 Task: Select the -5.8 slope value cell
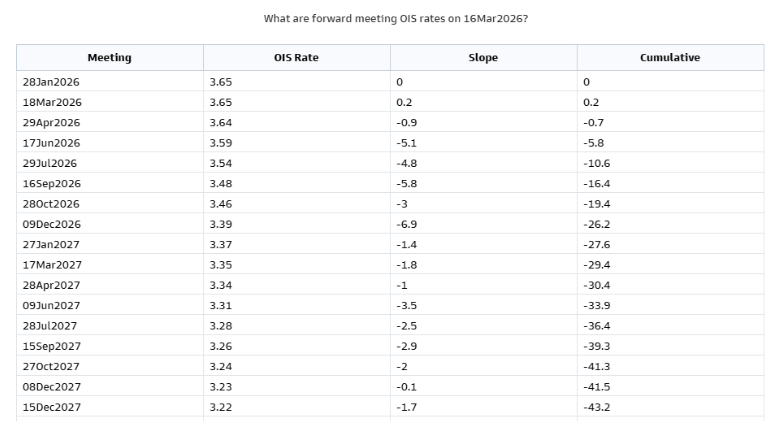(406, 183)
